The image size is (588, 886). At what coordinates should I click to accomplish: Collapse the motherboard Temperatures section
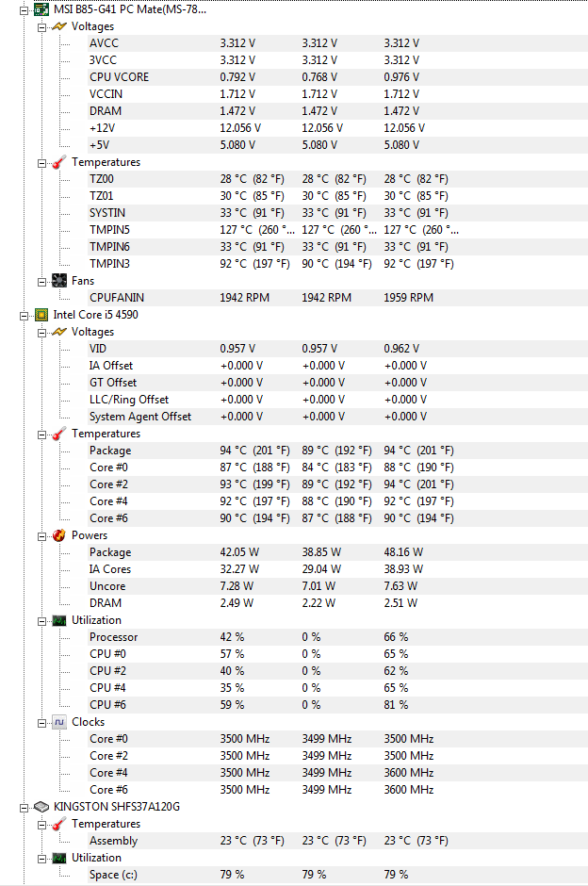tap(41, 163)
